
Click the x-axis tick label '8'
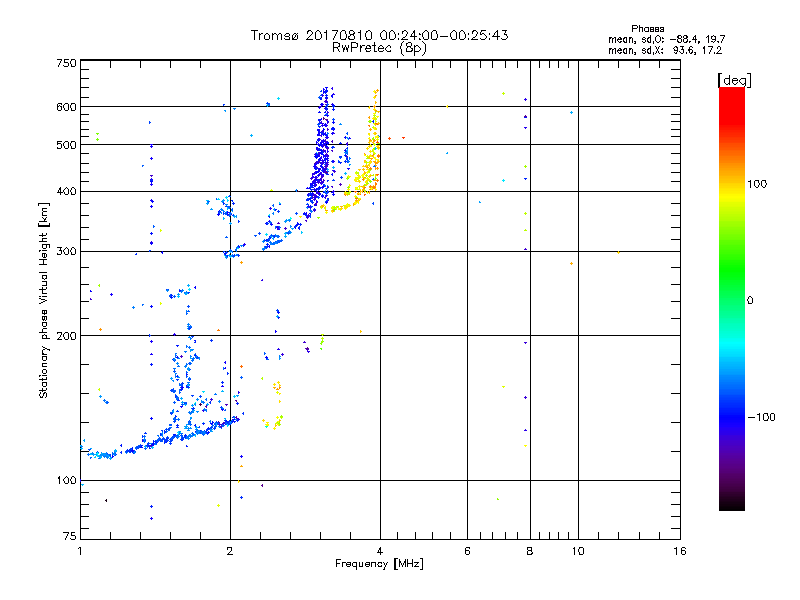[x=530, y=551]
